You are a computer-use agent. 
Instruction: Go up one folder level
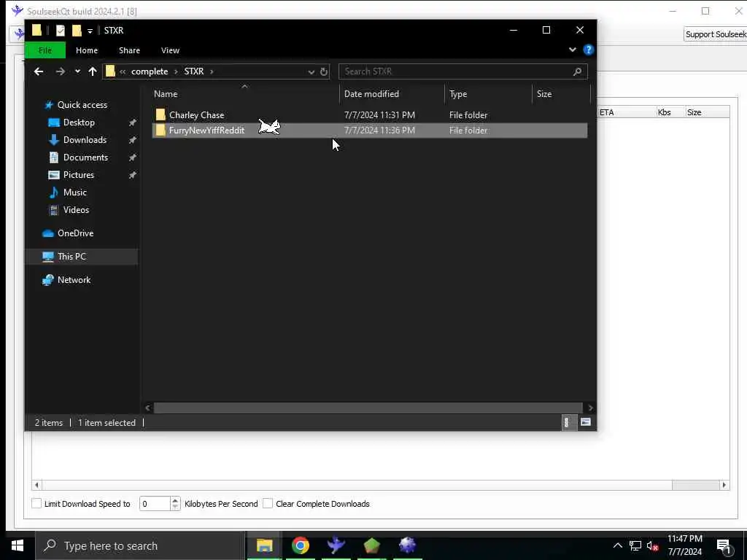click(x=93, y=71)
